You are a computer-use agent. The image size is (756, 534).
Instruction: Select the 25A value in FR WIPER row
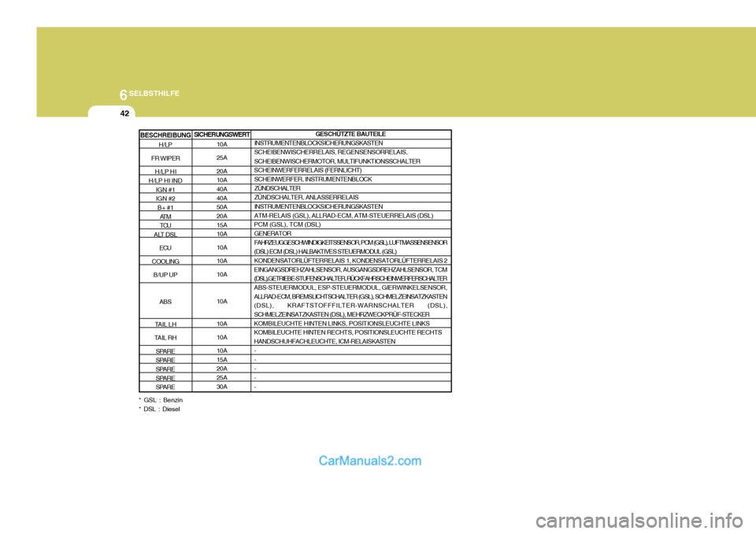click(222, 158)
